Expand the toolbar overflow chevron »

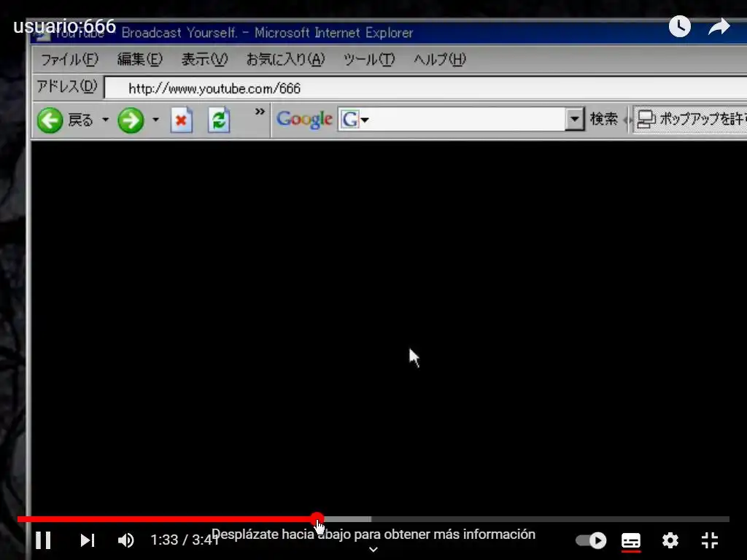(260, 112)
